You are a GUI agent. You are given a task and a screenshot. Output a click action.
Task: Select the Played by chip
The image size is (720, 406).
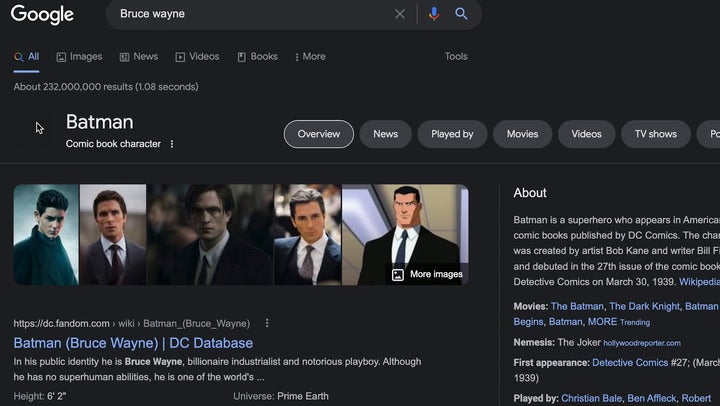coord(452,134)
